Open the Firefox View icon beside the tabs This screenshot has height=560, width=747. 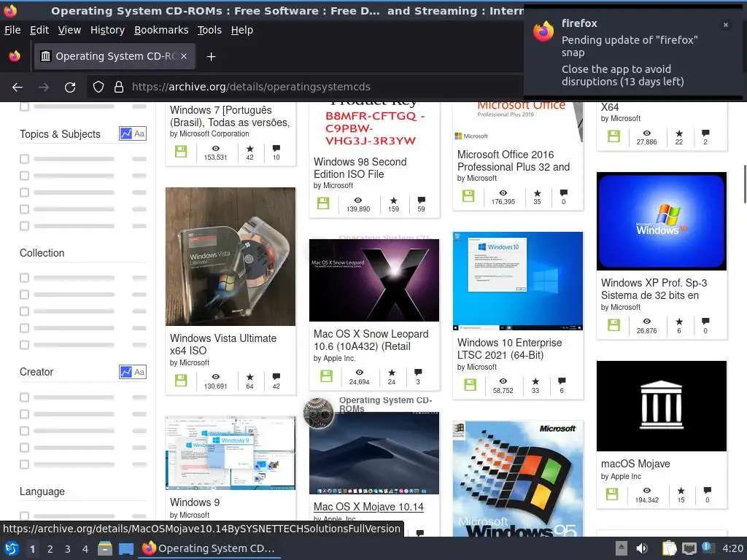(x=15, y=56)
